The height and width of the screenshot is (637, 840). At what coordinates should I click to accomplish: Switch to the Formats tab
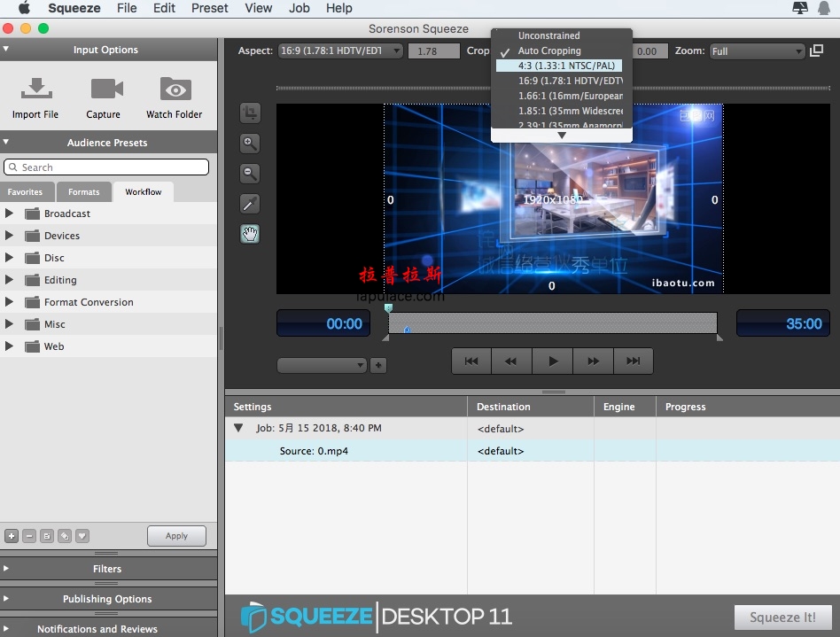(x=83, y=191)
